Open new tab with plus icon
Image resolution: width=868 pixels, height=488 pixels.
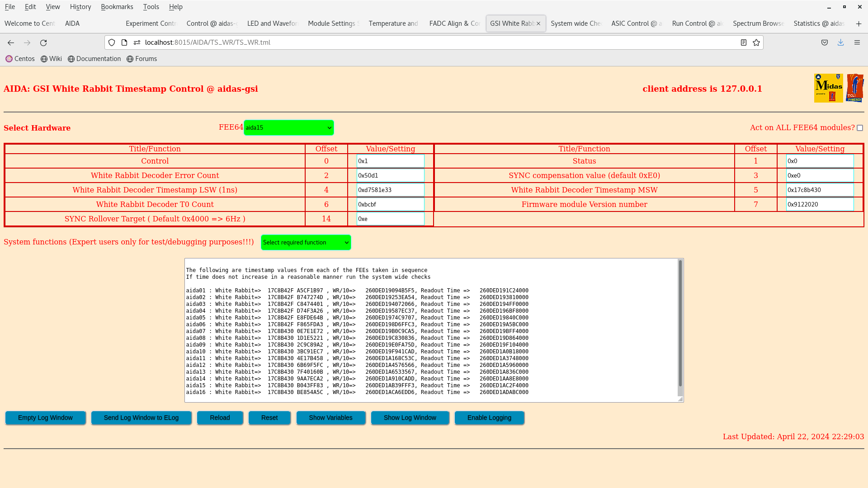(x=859, y=23)
